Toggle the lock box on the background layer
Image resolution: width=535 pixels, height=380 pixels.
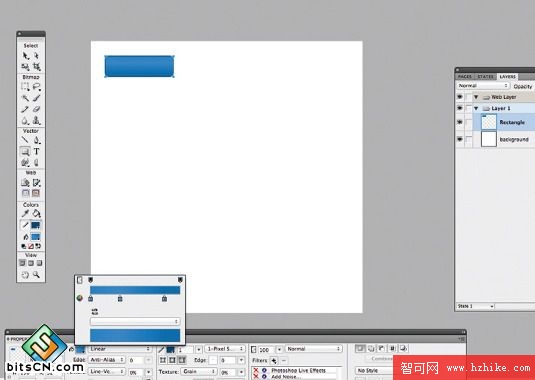tap(469, 140)
